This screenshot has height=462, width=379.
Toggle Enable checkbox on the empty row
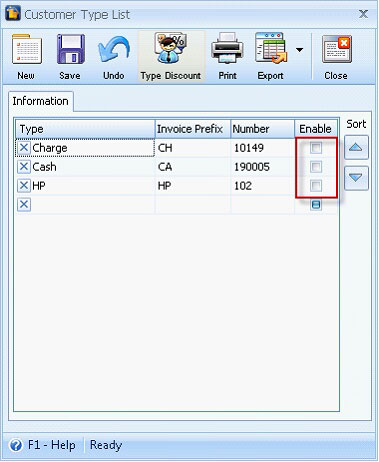pyautogui.click(x=316, y=205)
